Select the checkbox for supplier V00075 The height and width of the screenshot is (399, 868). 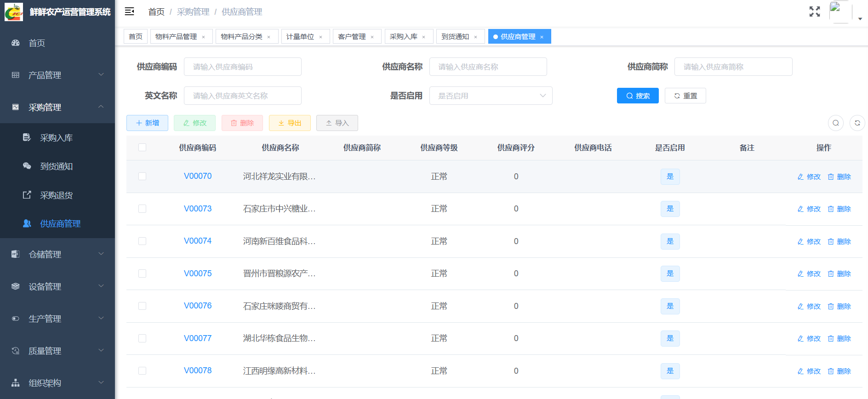142,274
